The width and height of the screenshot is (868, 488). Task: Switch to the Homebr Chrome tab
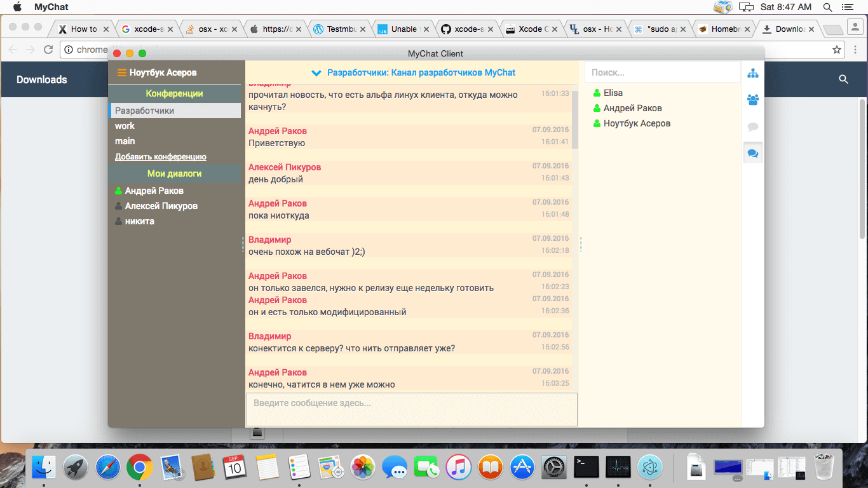(723, 29)
